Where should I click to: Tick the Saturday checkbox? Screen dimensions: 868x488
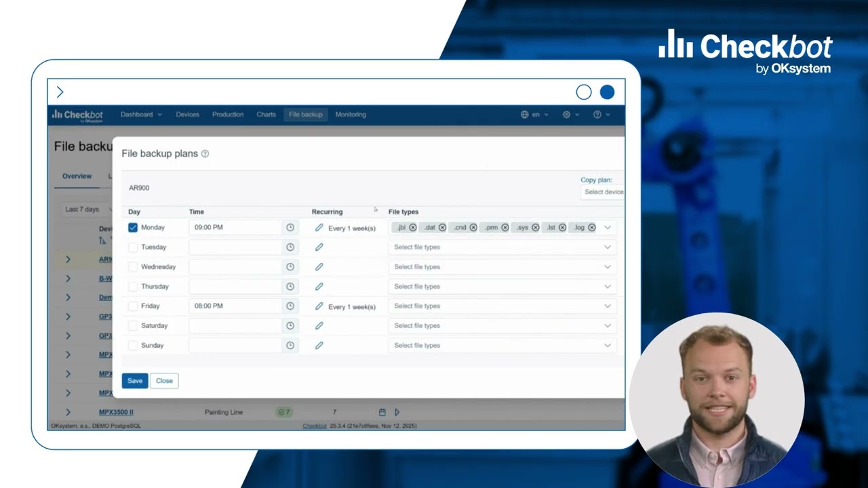coord(133,326)
